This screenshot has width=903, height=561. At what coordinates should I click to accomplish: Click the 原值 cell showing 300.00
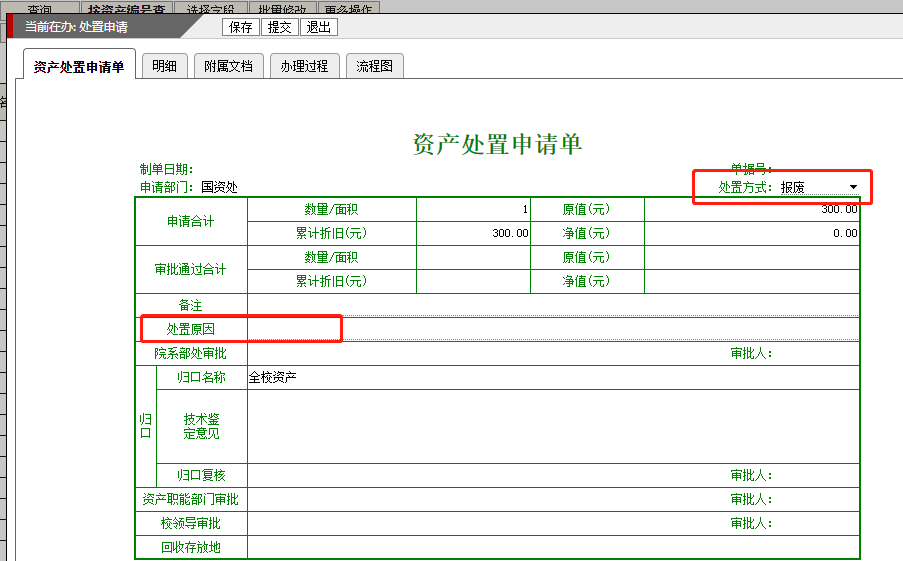(751, 209)
